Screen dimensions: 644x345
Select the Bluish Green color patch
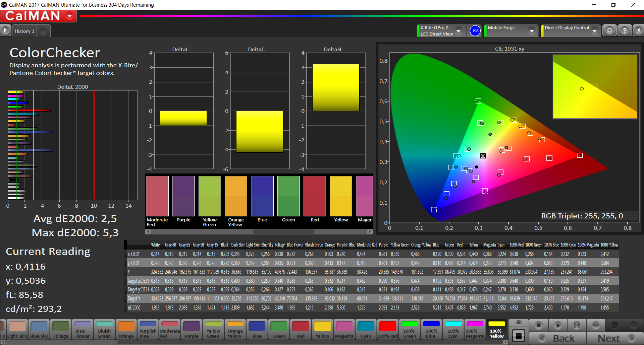click(x=104, y=329)
